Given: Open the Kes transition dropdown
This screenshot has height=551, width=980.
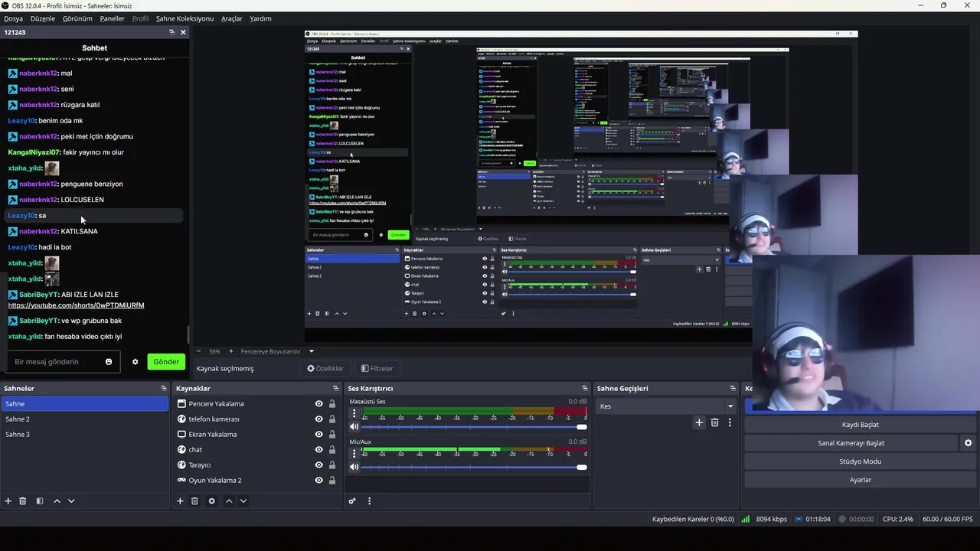Looking at the screenshot, I should [x=667, y=406].
